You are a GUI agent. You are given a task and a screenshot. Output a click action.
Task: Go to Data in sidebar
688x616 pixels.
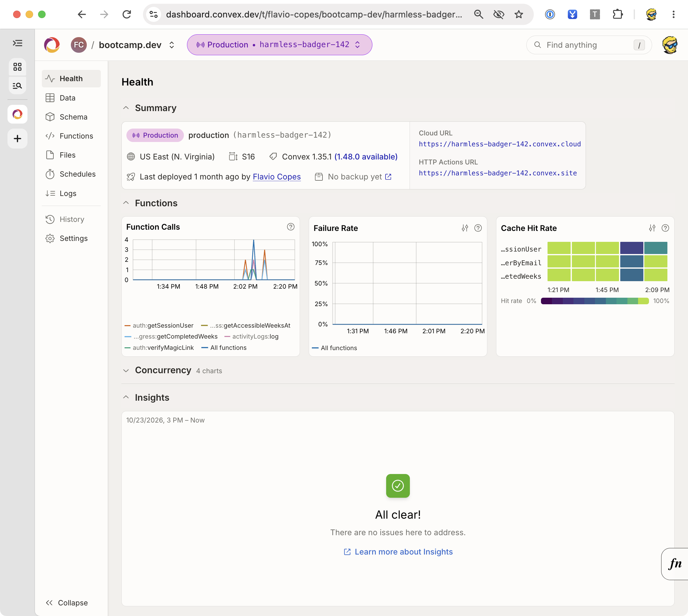click(x=71, y=98)
